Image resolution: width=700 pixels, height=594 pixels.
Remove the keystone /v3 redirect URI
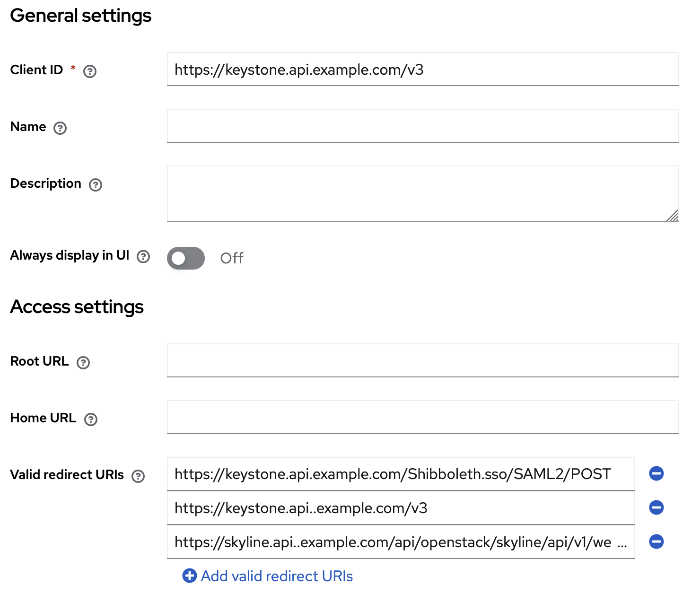[x=656, y=507]
